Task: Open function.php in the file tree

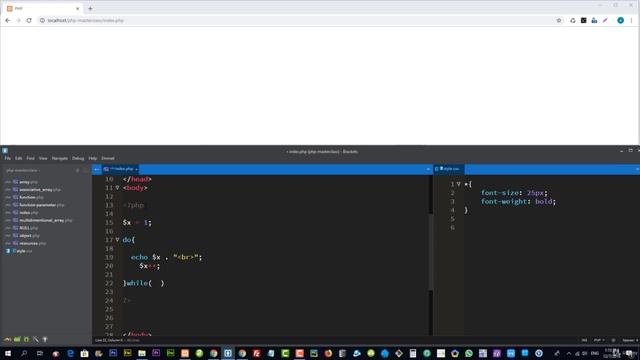Action: 31,198
